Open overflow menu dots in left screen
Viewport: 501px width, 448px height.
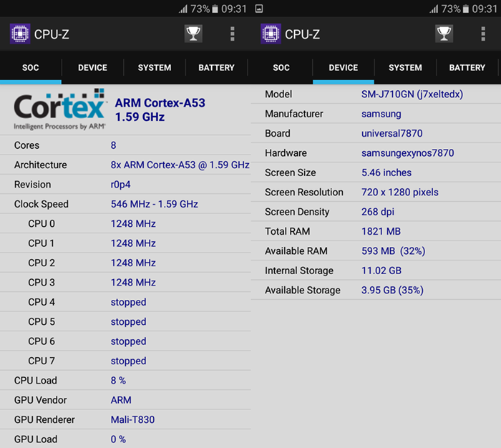233,34
